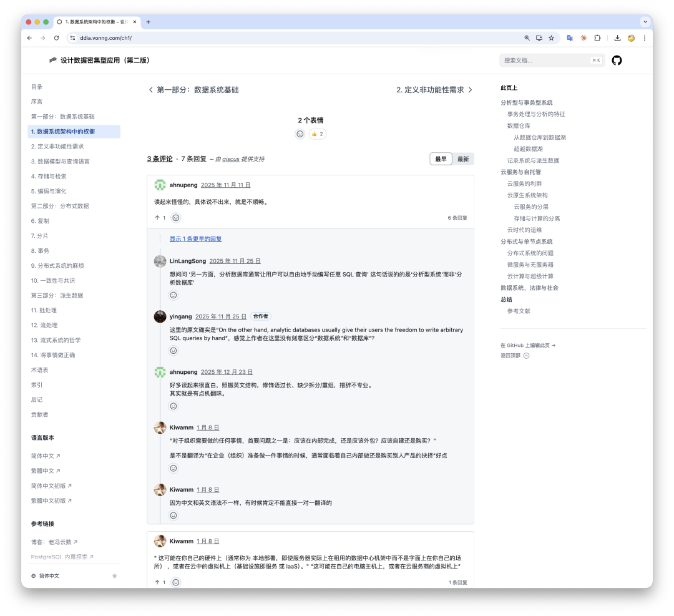Screen dimensions: 674x616
Task: Open the emoji reaction picker on ahnupeng's comment
Action: (x=175, y=217)
